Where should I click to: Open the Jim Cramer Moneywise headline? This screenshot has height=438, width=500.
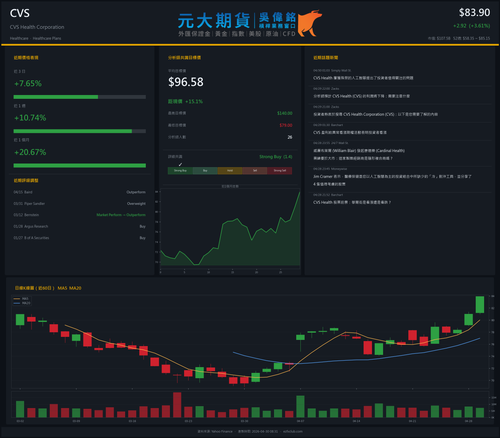coord(392,180)
